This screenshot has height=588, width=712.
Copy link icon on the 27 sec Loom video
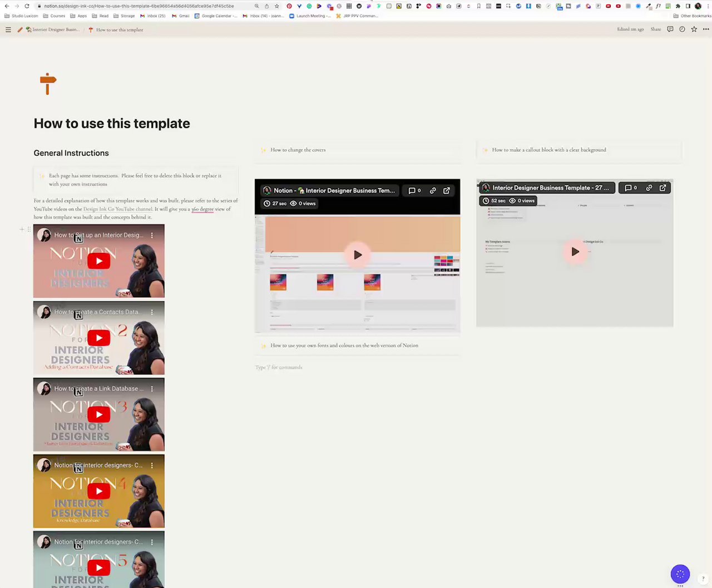433,190
